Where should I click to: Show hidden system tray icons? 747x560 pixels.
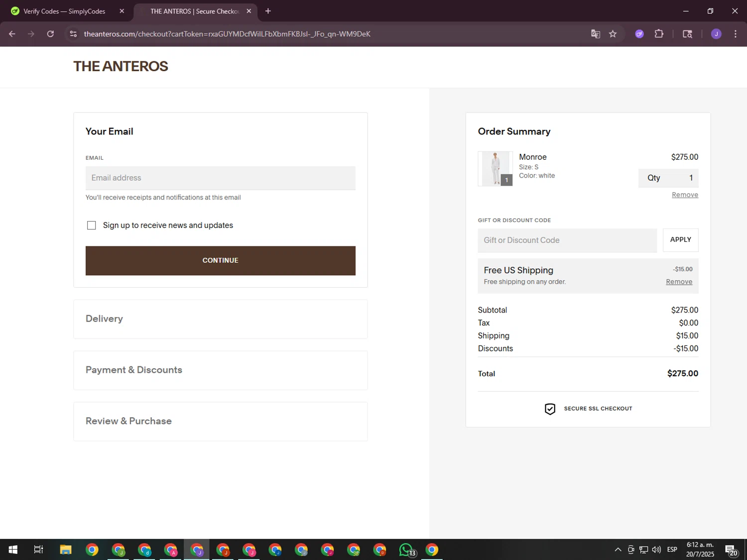coord(618,550)
